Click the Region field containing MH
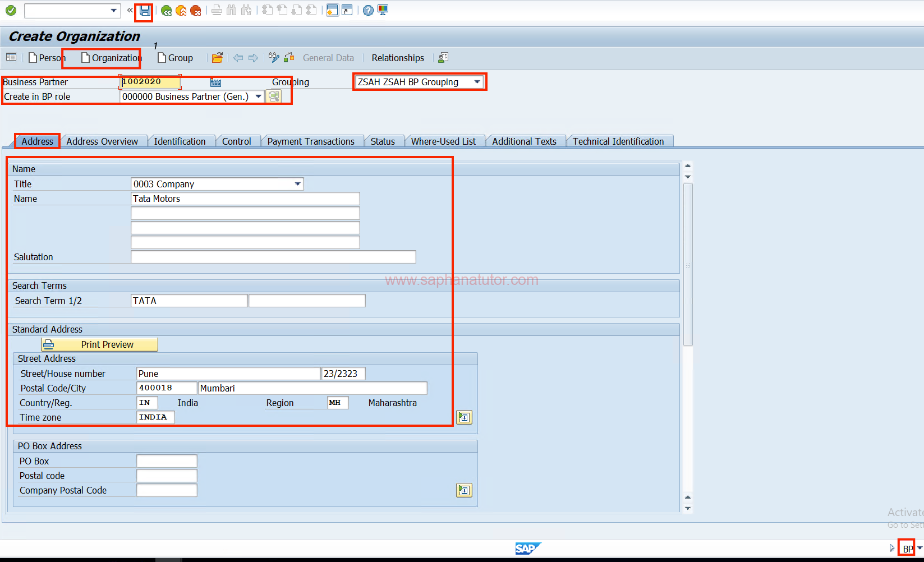The width and height of the screenshot is (924, 562). [x=338, y=403]
